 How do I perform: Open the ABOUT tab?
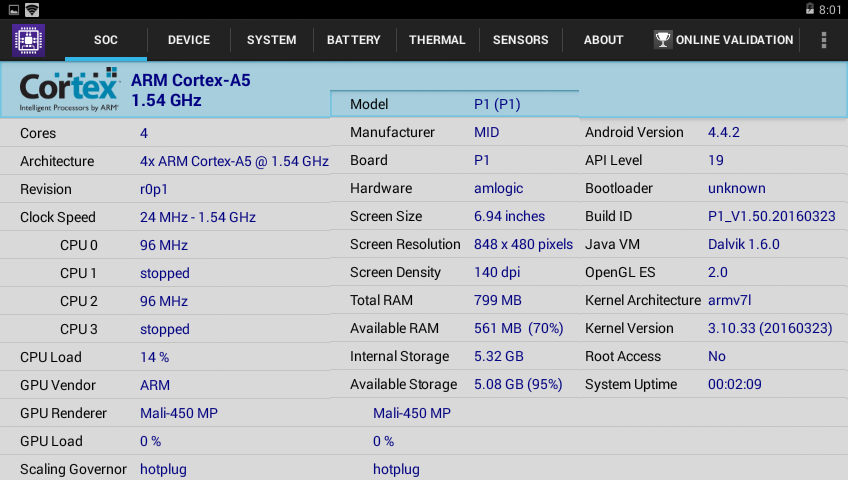604,40
